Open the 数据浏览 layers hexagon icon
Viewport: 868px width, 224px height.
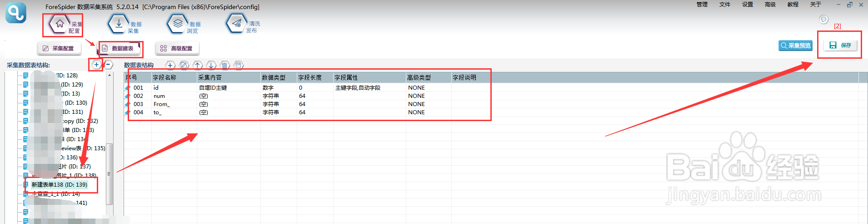pos(178,24)
